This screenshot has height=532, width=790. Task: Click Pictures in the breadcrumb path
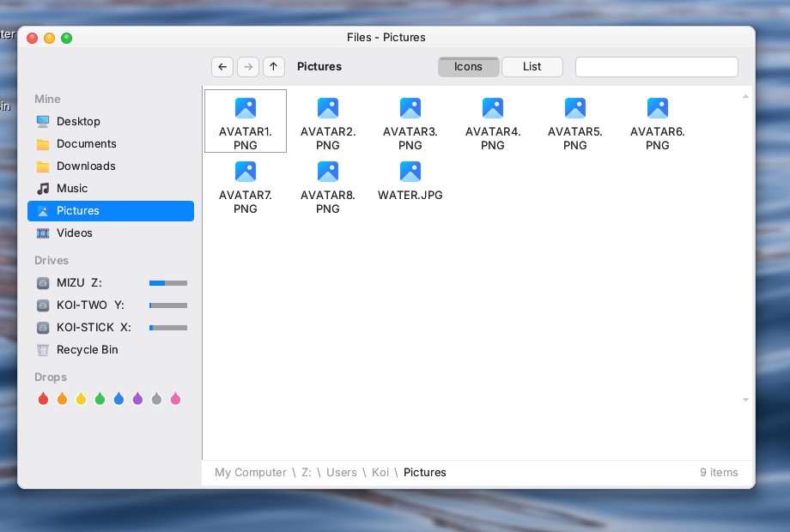pyautogui.click(x=425, y=473)
